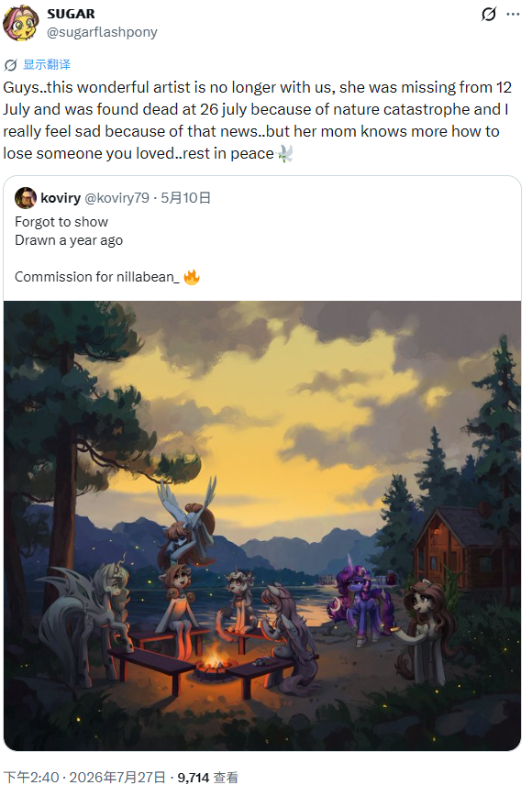This screenshot has width=532, height=785.
Task: Click the dove emoji after 'rest in peace'
Action: click(284, 153)
